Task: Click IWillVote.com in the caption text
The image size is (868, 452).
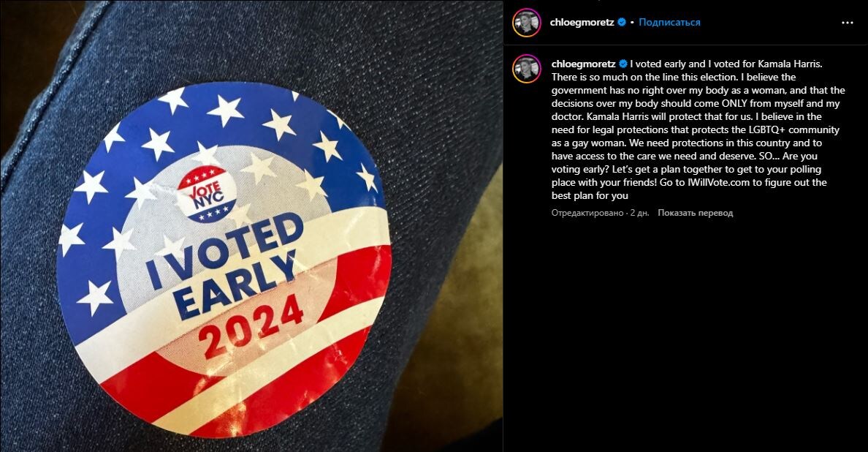Action: (718, 182)
